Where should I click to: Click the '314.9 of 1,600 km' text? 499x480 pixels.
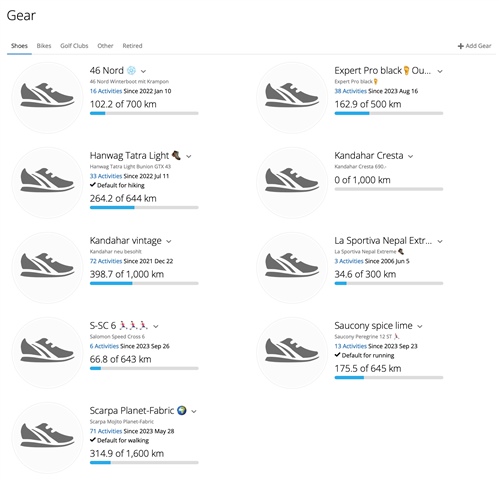coord(127,453)
